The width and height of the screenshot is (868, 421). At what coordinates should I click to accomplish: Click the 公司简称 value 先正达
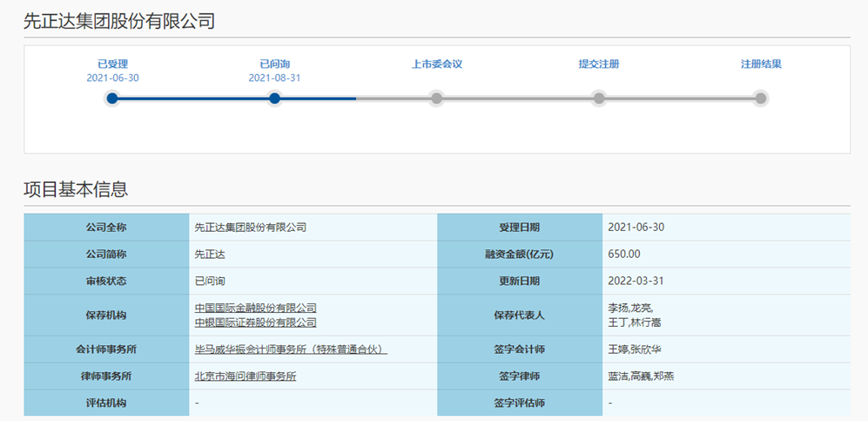click(x=210, y=255)
